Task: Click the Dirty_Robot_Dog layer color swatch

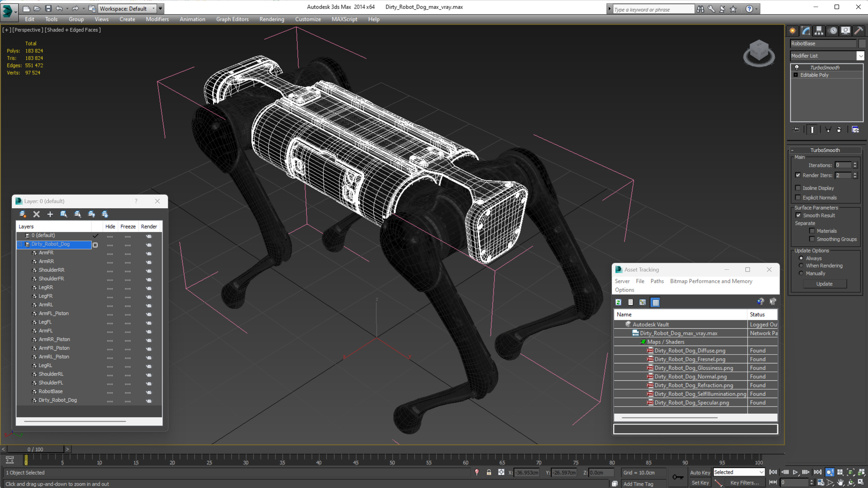Action: 95,245
